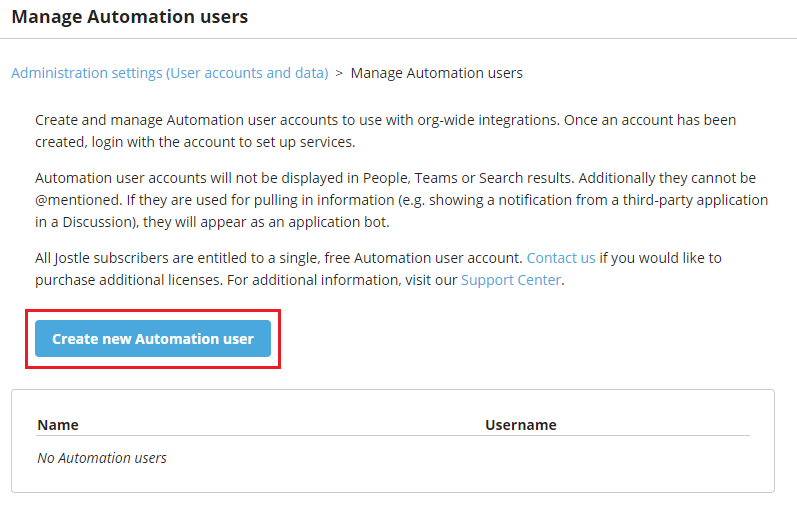Click the Create new Automation user button

152,339
